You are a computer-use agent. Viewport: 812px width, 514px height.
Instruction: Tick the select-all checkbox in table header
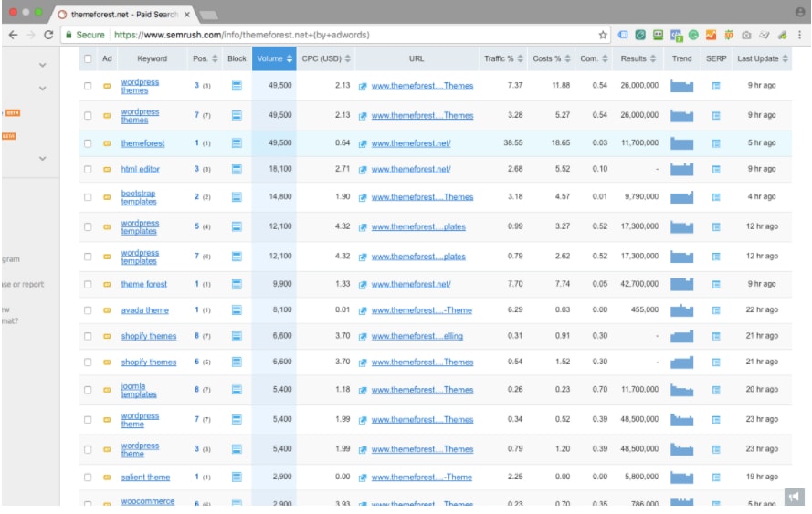pyautogui.click(x=88, y=59)
